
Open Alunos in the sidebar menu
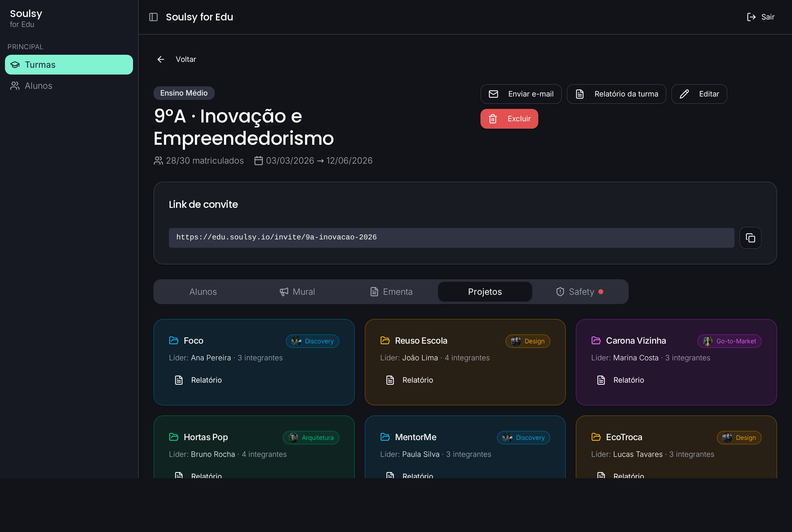click(x=69, y=86)
